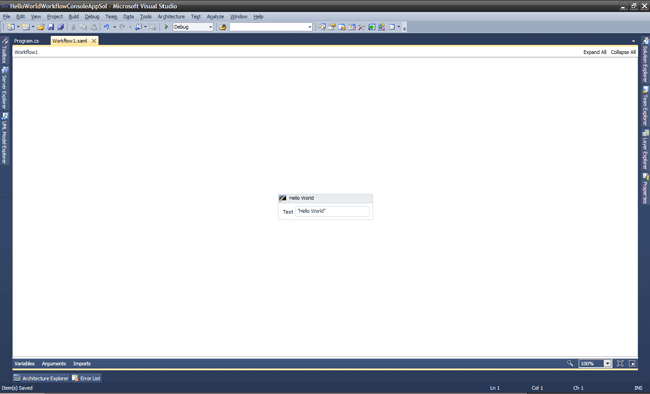Screen dimensions: 650x394
Task: Open the Server Explorer side panel
Action: [x=5, y=88]
